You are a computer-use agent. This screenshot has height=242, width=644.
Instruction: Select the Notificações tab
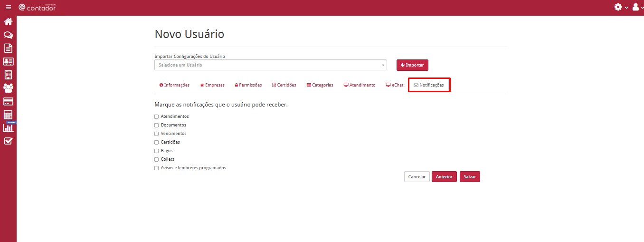tap(429, 85)
